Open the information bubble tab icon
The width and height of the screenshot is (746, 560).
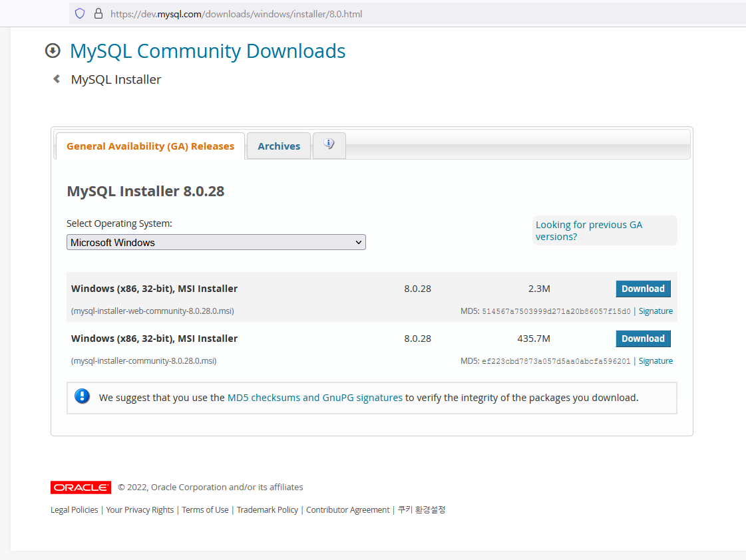tap(329, 144)
